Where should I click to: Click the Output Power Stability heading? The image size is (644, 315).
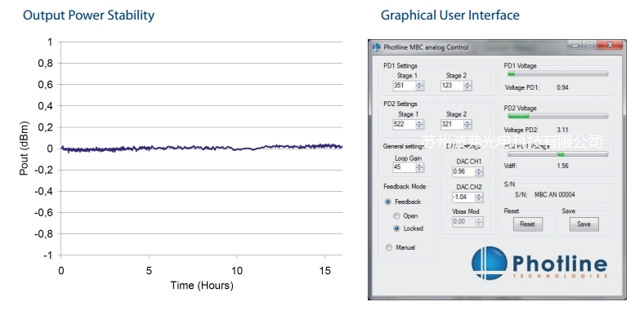pos(89,16)
